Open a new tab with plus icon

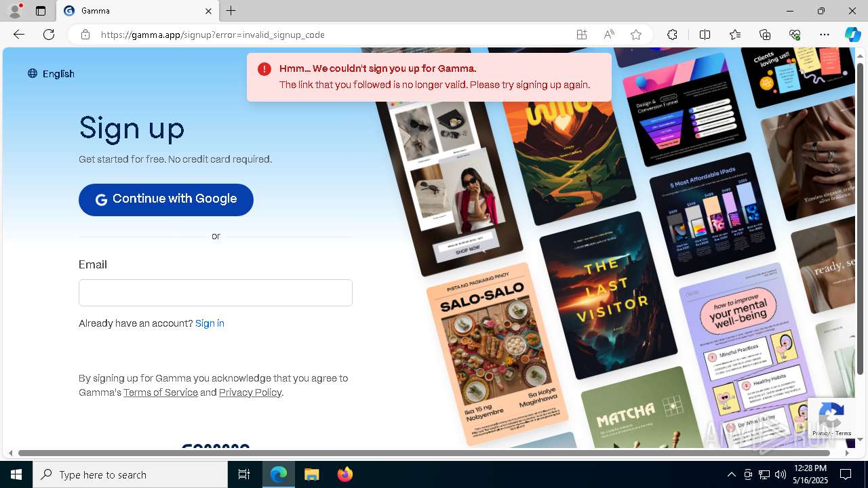click(231, 11)
